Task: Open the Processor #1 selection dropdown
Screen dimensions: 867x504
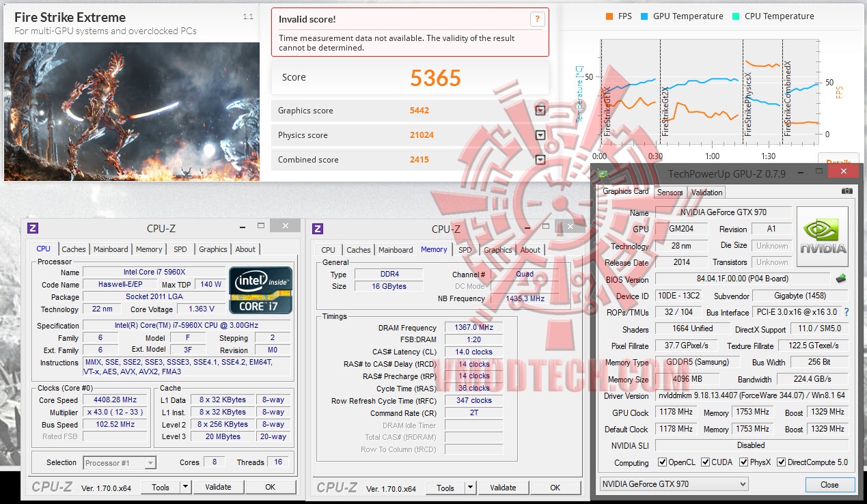Action: (x=120, y=463)
